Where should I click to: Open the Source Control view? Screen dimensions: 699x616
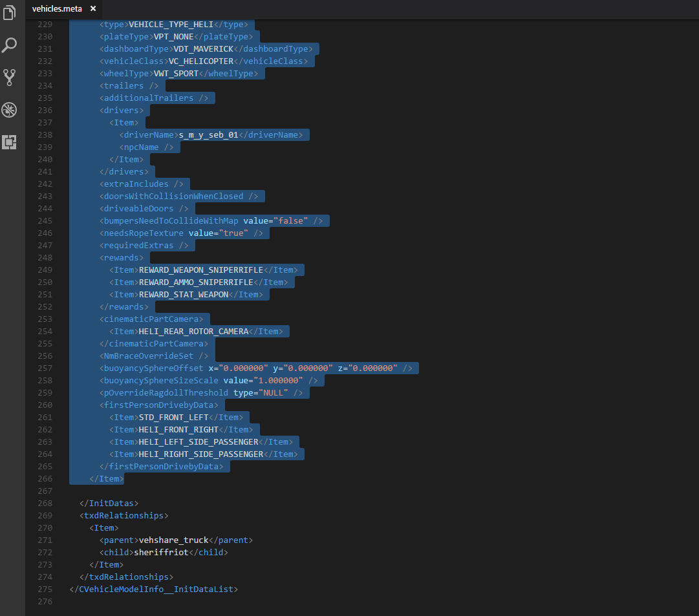point(9,77)
